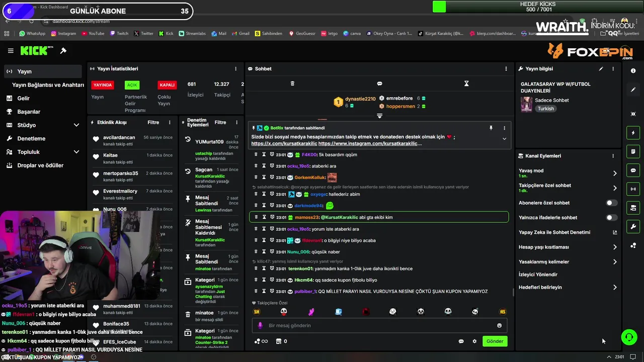Click the AÇIK Partnerlik status badge
The image size is (644, 362).
[x=132, y=85]
